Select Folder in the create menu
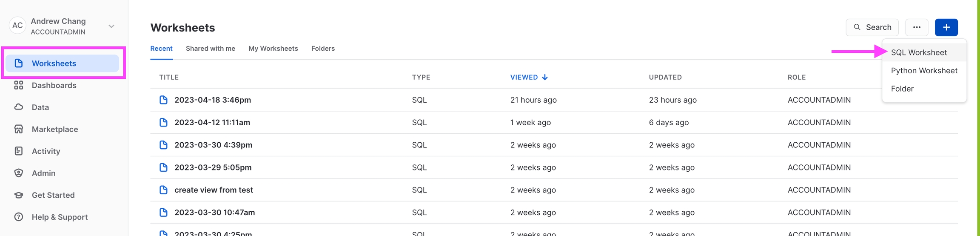Image resolution: width=980 pixels, height=236 pixels. click(x=902, y=89)
